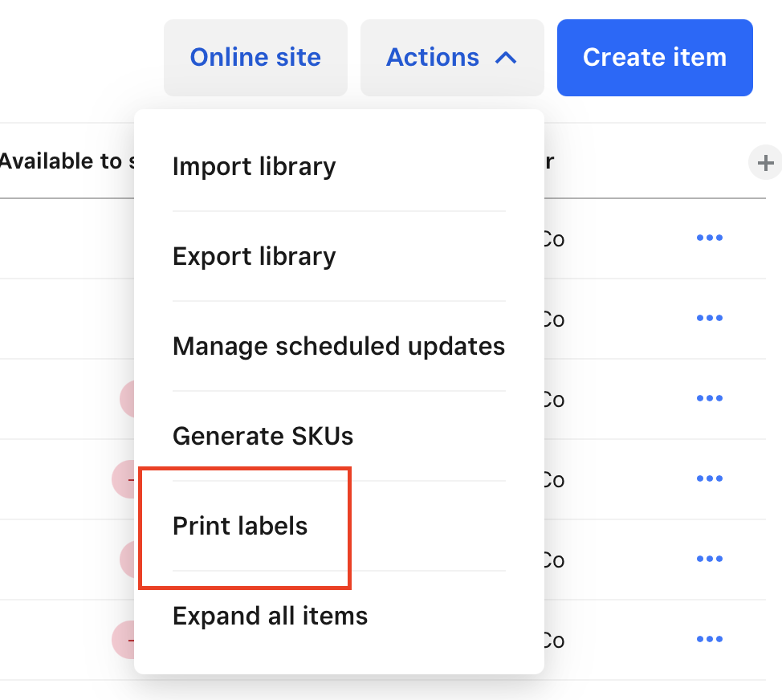
Task: Click the pink stock badge in the third row
Action: 127,399
